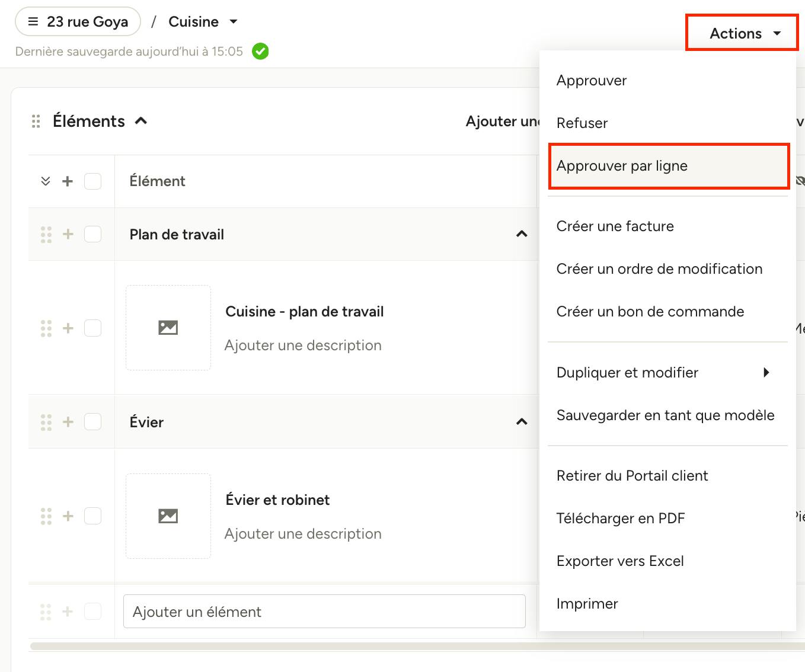Click plus icon on Cuisine - plan de travail row
The width and height of the screenshot is (805, 672).
(x=68, y=328)
